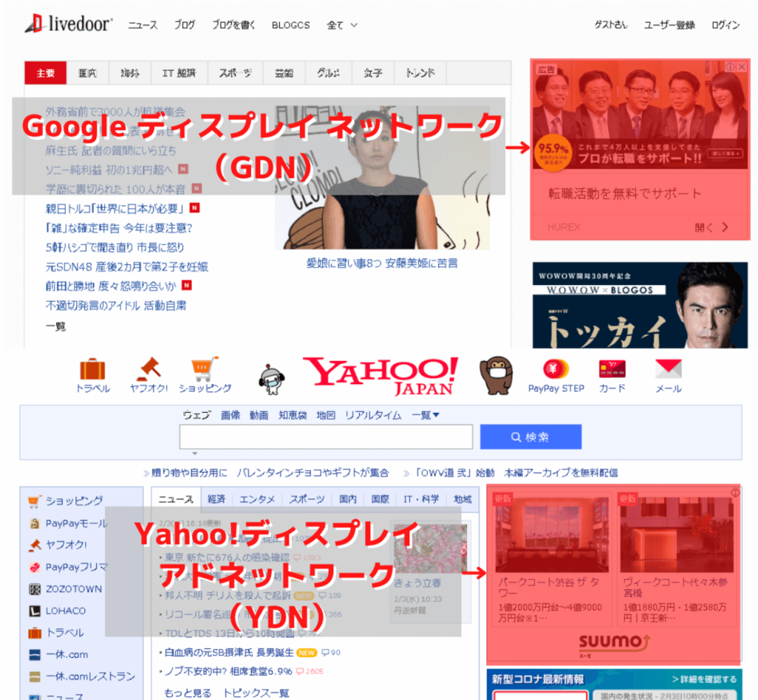Open 不適切発言のアイドル 活動自粛 headline
This screenshot has width=758, height=700.
click(115, 306)
